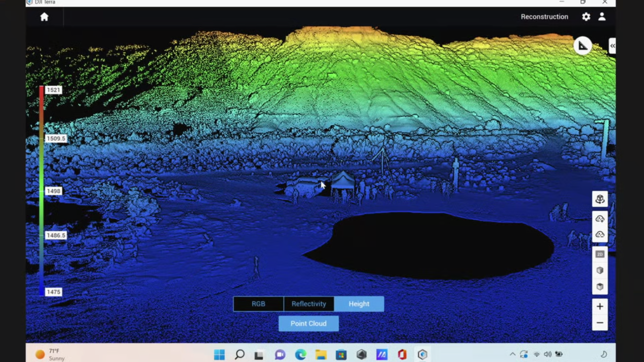The height and width of the screenshot is (362, 644).
Task: Click the Point Cloud button
Action: 308,323
